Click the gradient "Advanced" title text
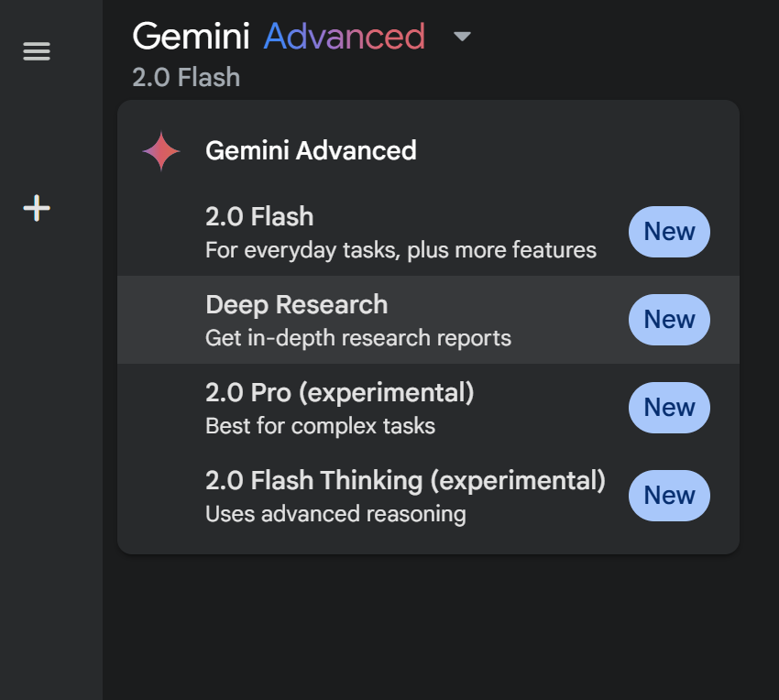 (345, 37)
